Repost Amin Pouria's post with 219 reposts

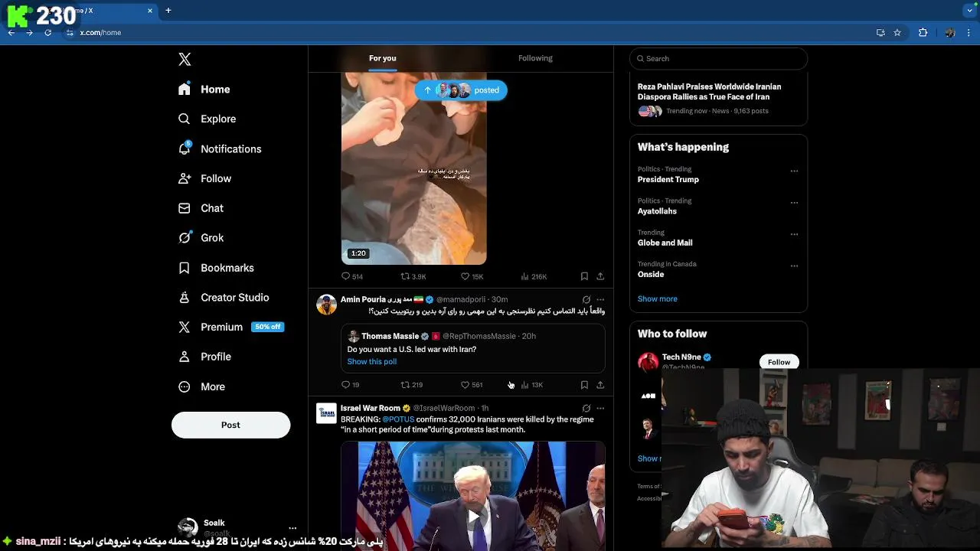(x=412, y=385)
